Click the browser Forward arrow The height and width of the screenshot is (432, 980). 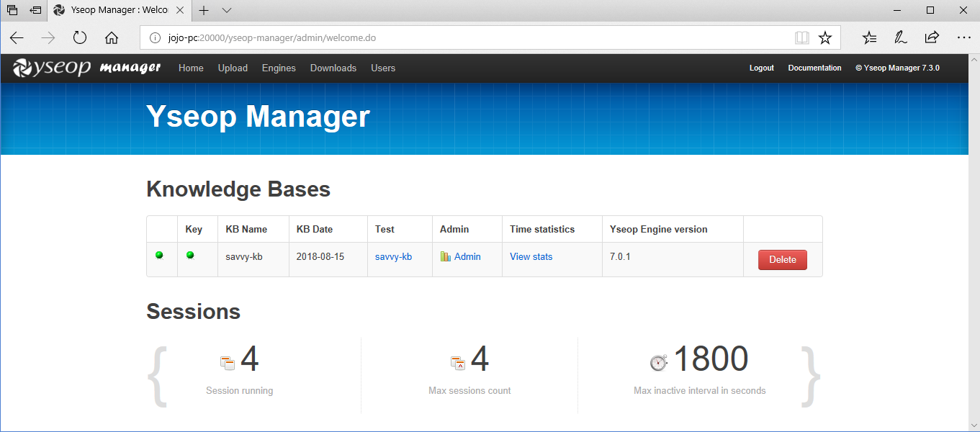click(x=48, y=37)
